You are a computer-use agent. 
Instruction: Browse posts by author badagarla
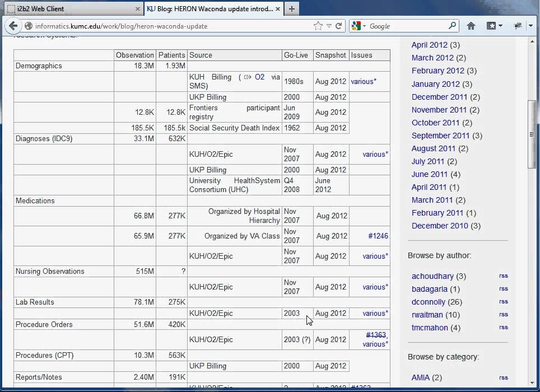click(x=430, y=289)
